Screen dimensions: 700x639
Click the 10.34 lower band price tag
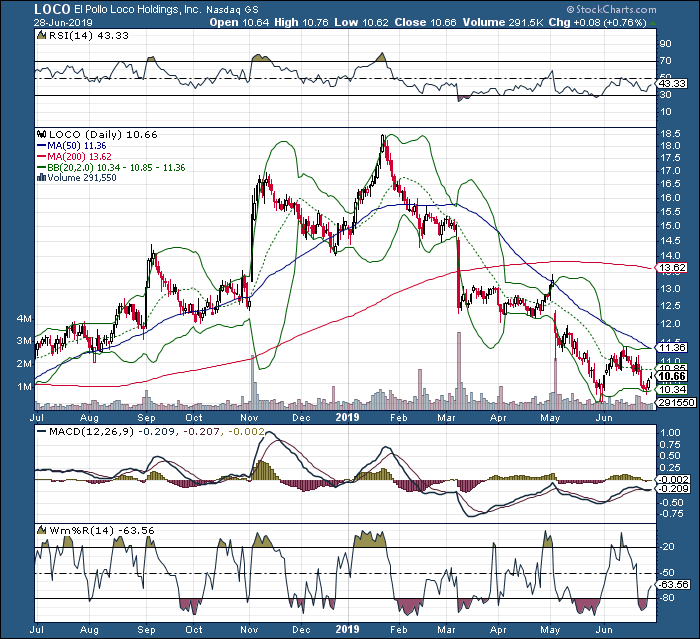[672, 389]
